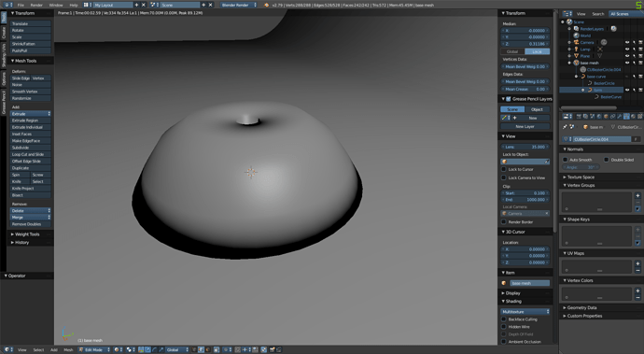Open the Multitexture shading dropdown
This screenshot has height=354, width=644.
tap(525, 312)
